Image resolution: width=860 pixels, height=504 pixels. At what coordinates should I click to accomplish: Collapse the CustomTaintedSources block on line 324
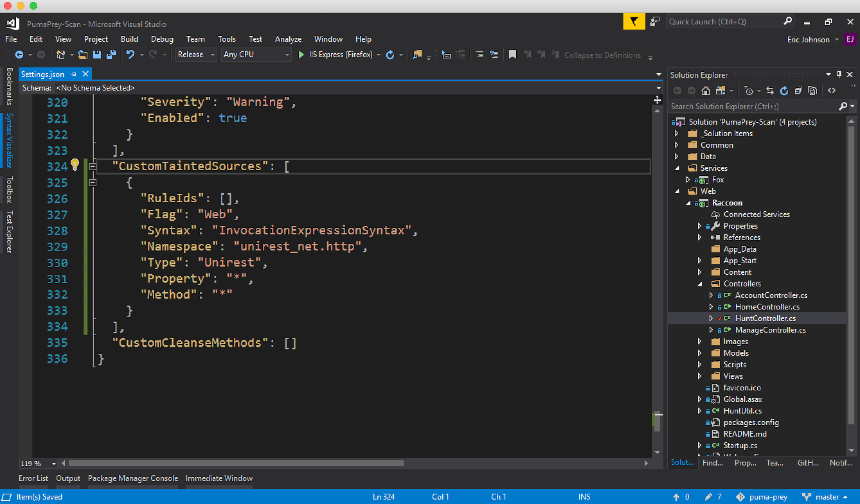pos(93,167)
